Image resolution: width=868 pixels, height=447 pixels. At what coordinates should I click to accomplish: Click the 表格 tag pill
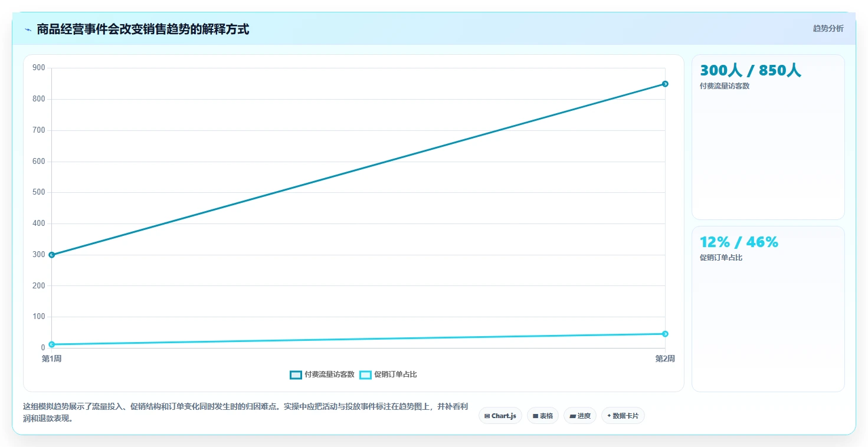[x=543, y=416]
